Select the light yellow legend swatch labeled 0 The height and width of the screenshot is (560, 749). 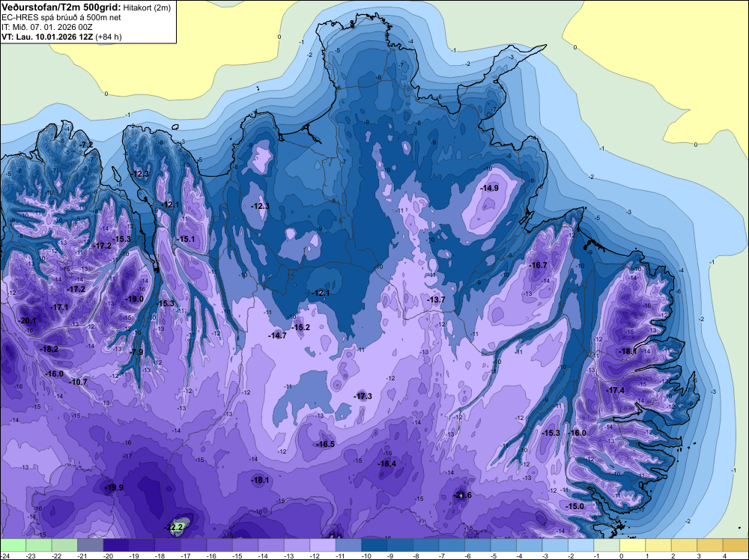click(632, 545)
